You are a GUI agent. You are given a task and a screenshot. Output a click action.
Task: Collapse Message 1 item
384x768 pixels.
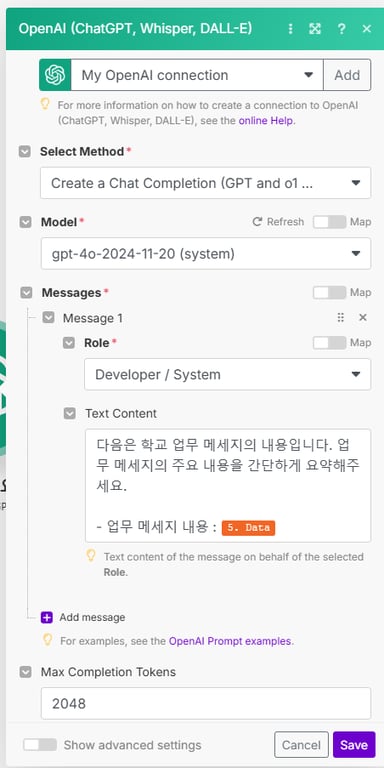point(48,318)
